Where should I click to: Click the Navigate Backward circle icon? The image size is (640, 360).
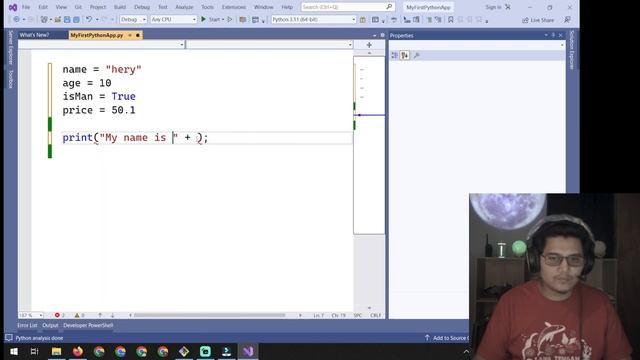point(16,19)
